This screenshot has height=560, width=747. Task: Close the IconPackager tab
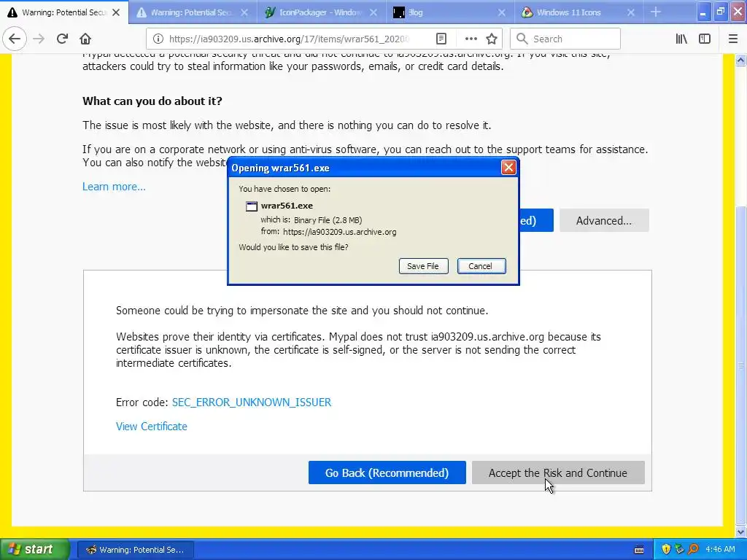tap(373, 12)
